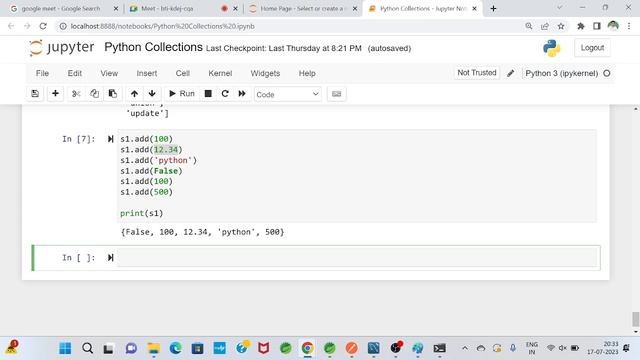Click inside the empty code cell

point(358,258)
